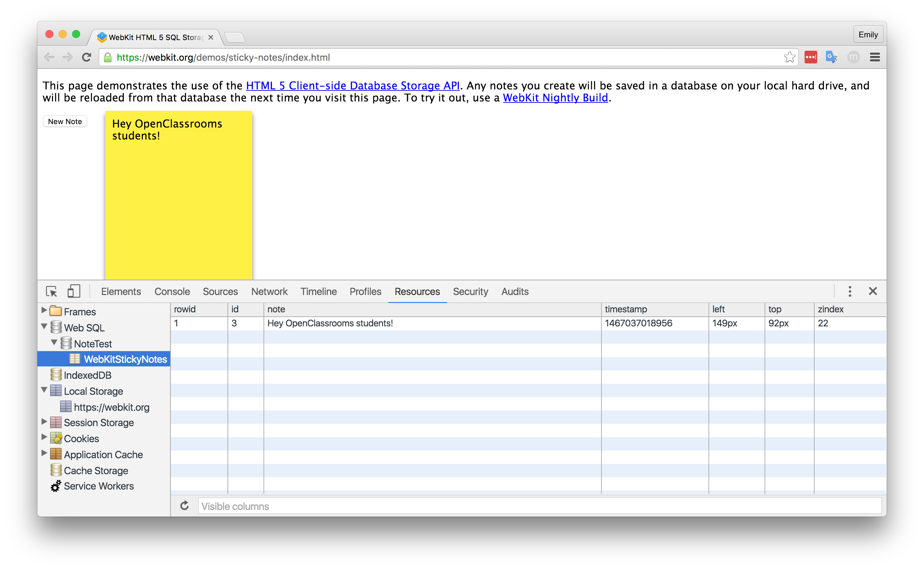Click the Console panel icon
This screenshot has width=924, height=570.
[x=171, y=291]
